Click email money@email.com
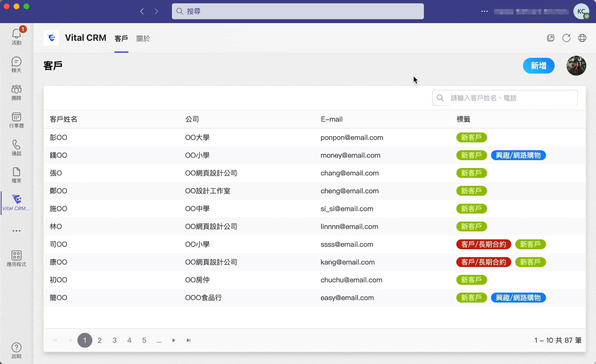 pyautogui.click(x=350, y=155)
